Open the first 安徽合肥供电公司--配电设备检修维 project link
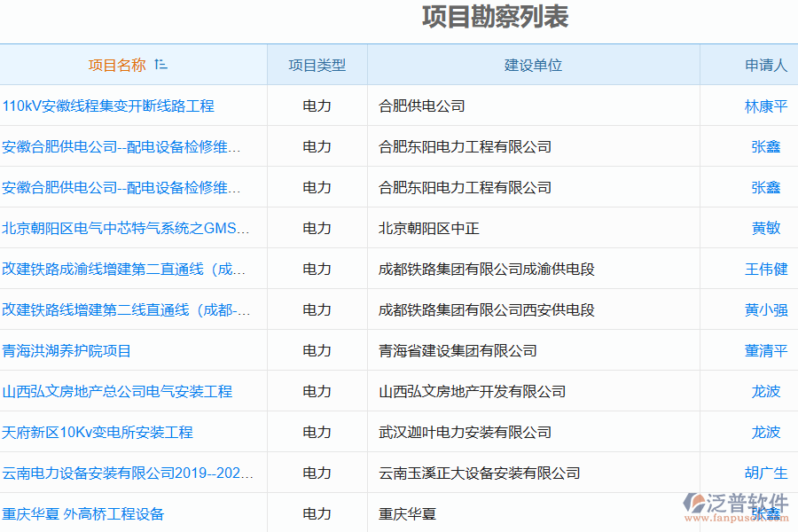 [121, 146]
